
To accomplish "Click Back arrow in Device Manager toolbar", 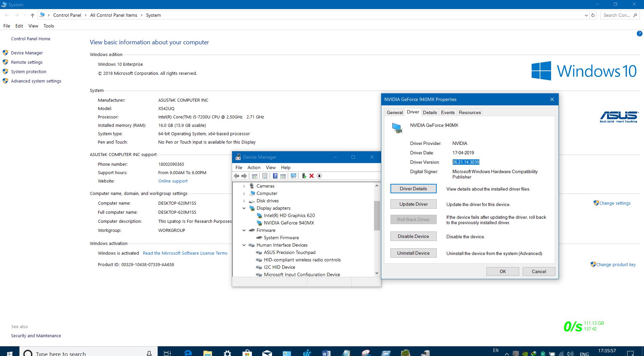I will [x=236, y=176].
